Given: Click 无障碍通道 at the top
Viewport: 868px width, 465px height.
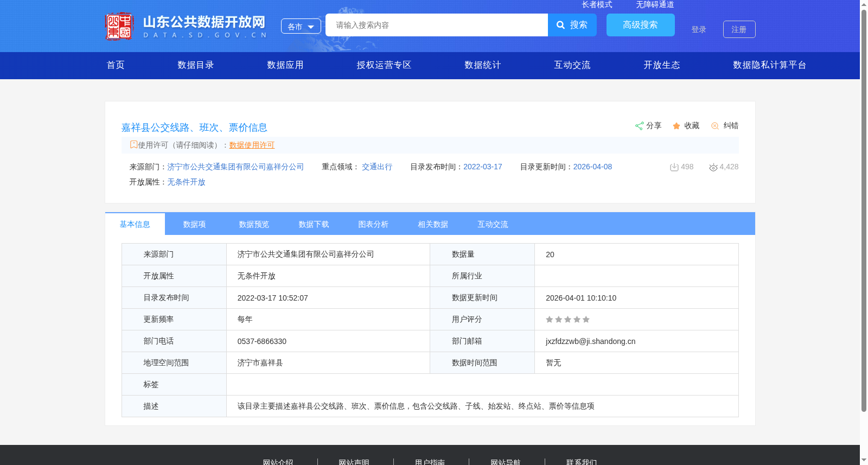Looking at the screenshot, I should (655, 4).
